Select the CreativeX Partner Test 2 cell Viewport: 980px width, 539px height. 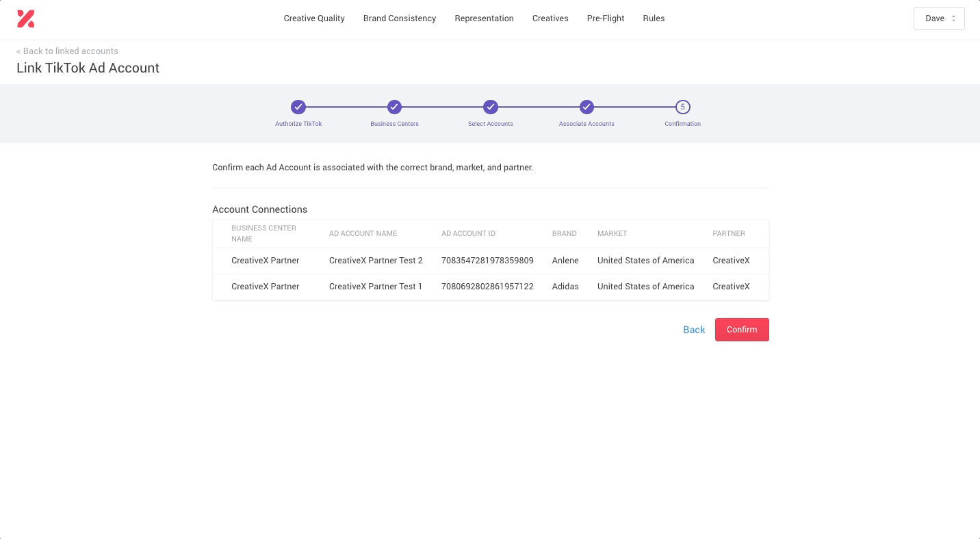point(376,261)
